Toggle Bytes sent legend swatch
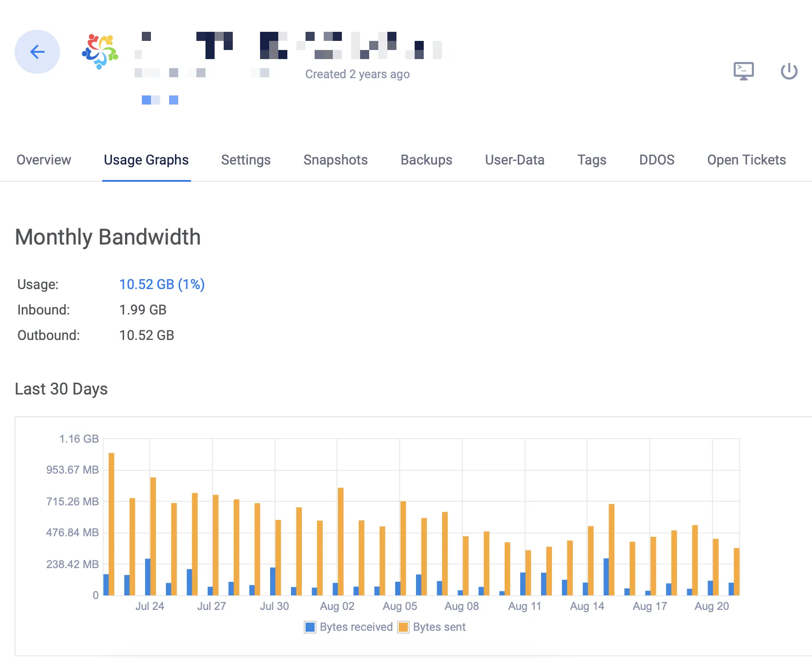The width and height of the screenshot is (812, 659). tap(403, 627)
